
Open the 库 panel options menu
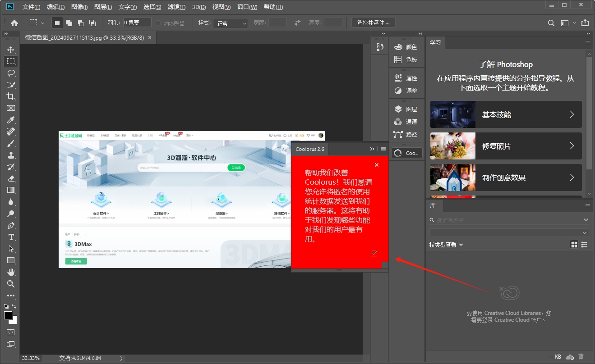(588, 205)
